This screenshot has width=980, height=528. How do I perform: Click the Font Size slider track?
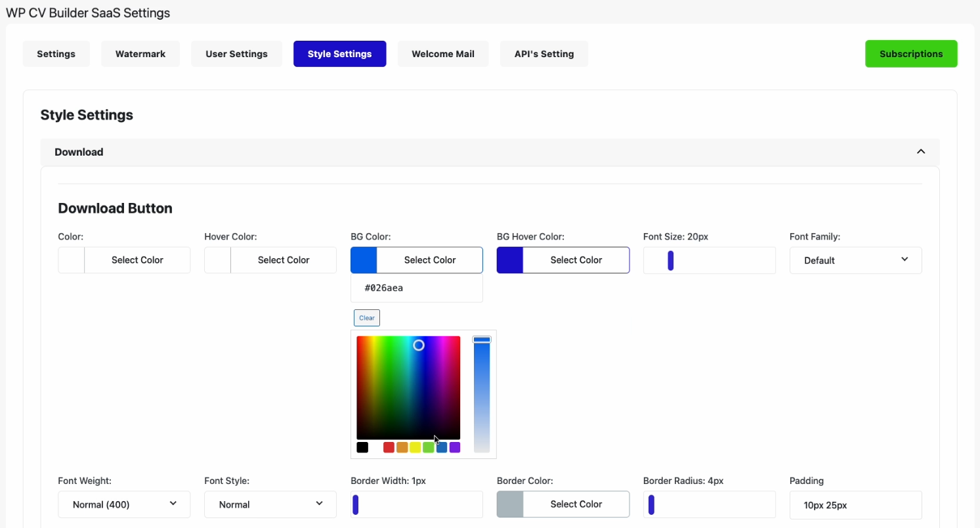pos(710,261)
